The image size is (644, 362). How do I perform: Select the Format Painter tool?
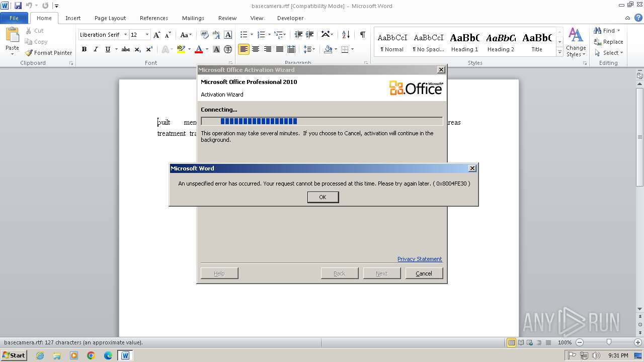click(x=49, y=53)
